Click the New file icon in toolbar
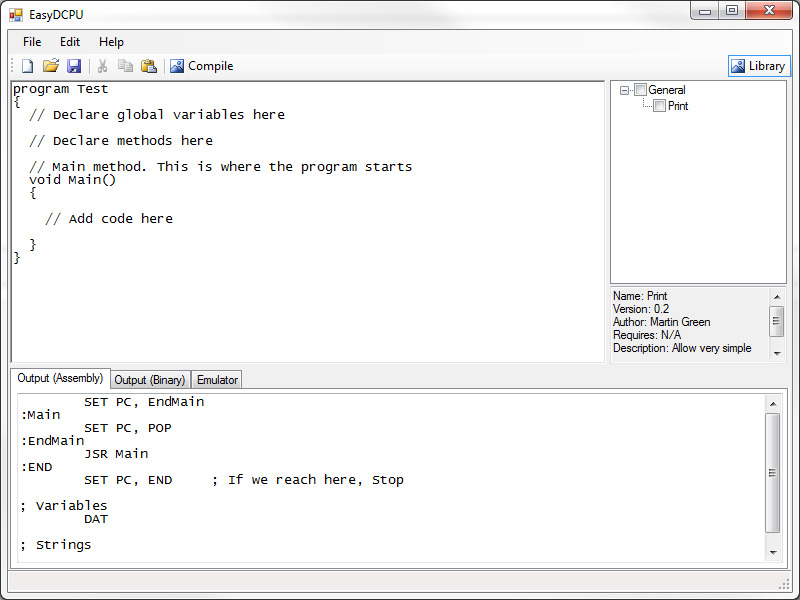 28,66
